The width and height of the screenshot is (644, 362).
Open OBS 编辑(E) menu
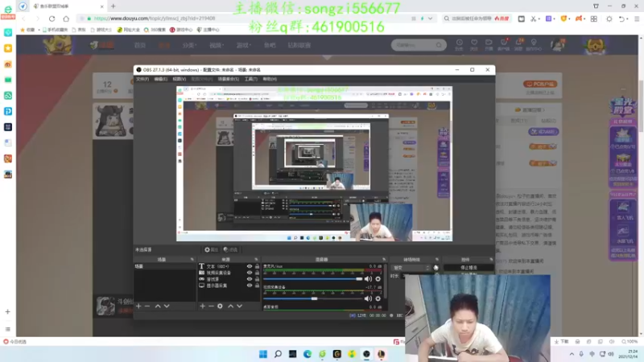click(x=160, y=79)
